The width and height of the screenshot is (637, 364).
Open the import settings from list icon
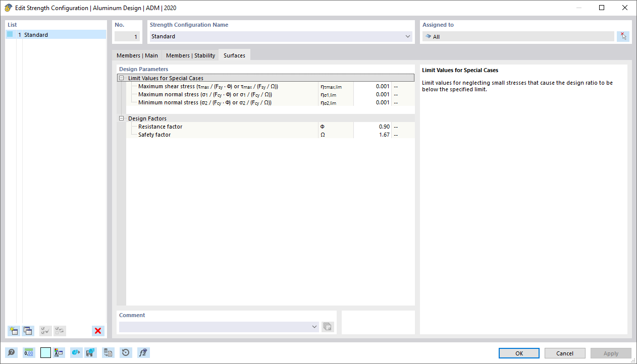point(108,352)
